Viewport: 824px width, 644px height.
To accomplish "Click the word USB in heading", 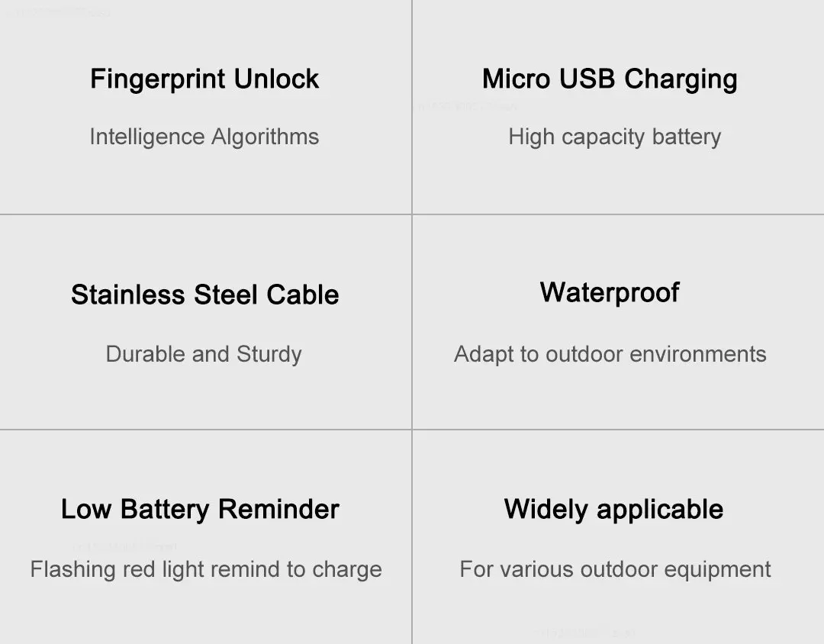I will (x=587, y=79).
